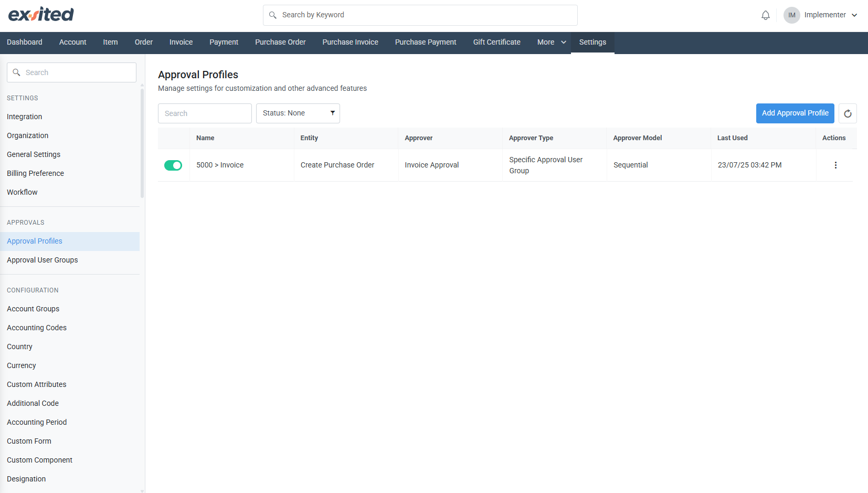
Task: Expand the More navigation menu
Action: [552, 43]
